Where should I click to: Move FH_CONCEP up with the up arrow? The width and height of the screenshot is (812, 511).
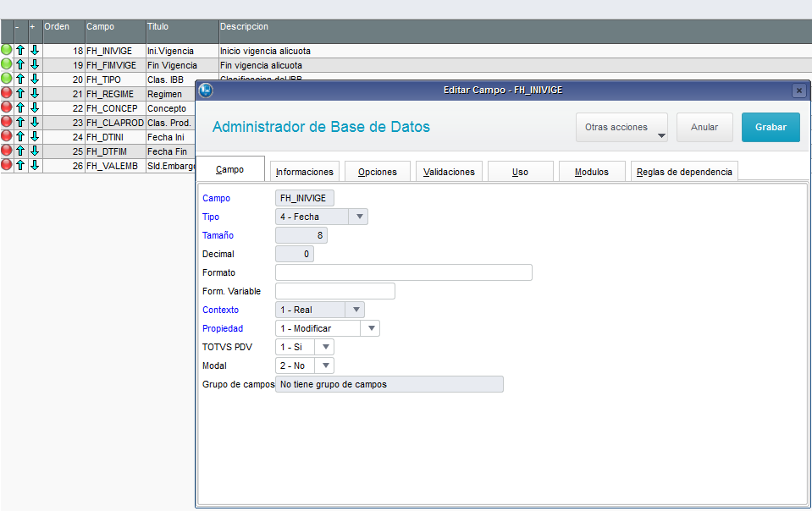[20, 107]
